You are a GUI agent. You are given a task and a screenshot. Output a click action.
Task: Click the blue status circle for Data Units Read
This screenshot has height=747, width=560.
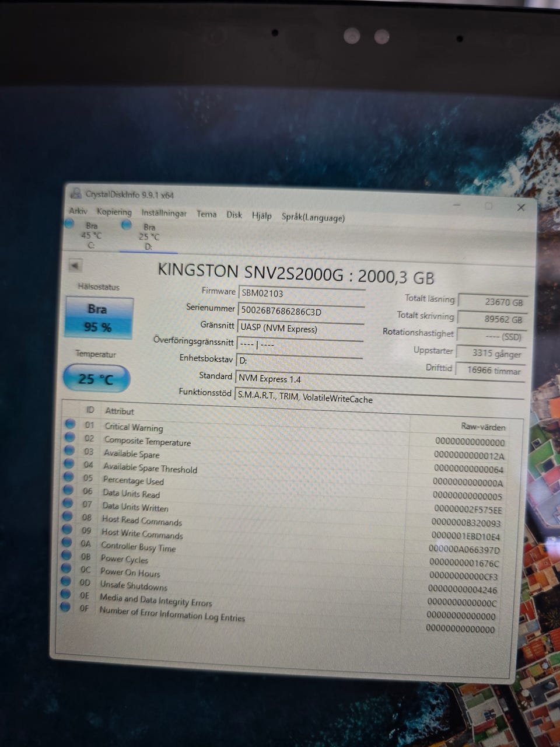click(68, 490)
